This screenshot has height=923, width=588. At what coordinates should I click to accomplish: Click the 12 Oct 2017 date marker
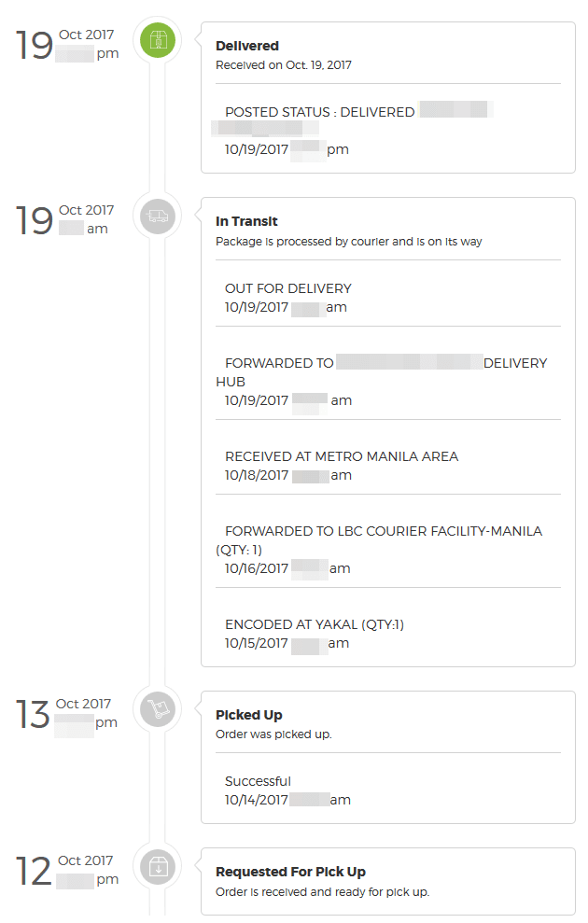coord(63,870)
